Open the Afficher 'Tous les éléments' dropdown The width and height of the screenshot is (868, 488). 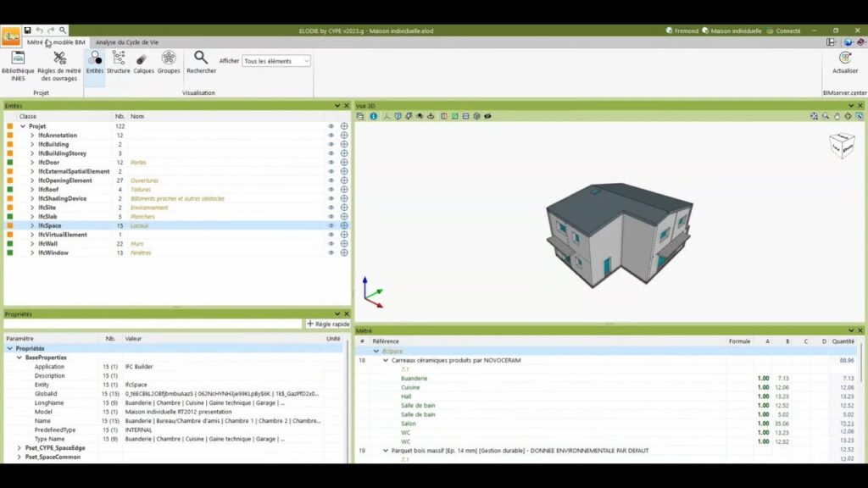tap(276, 61)
